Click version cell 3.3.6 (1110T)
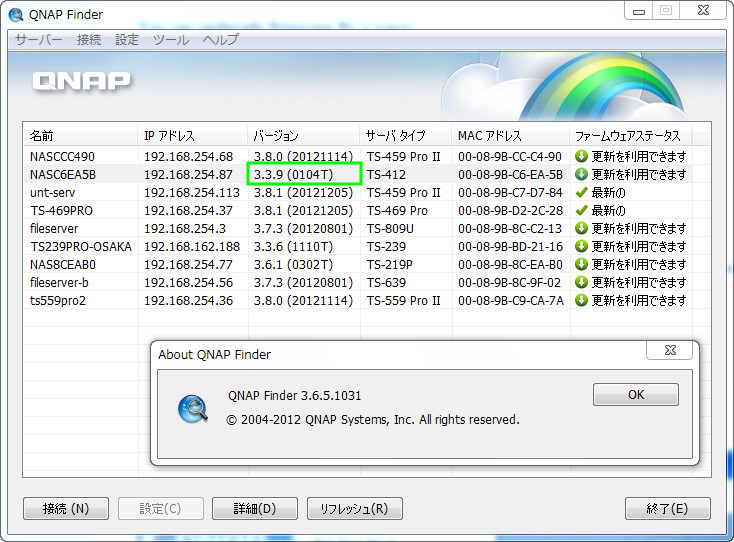The width and height of the screenshot is (734, 542). [x=294, y=247]
